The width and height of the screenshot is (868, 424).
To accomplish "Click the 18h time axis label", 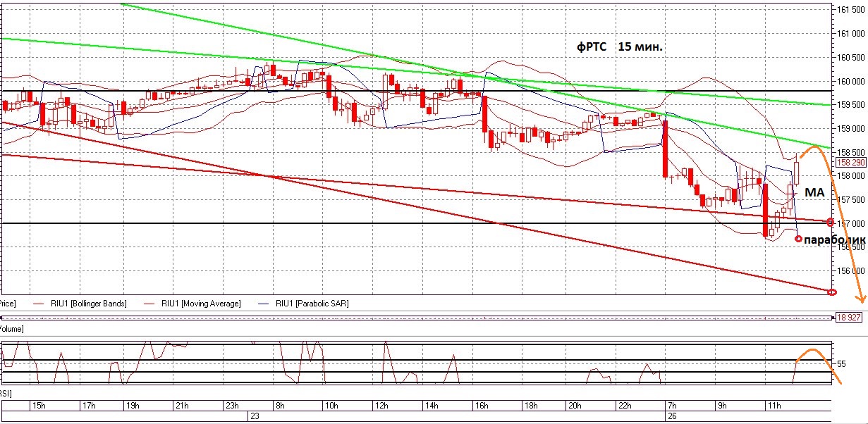I will coord(532,406).
